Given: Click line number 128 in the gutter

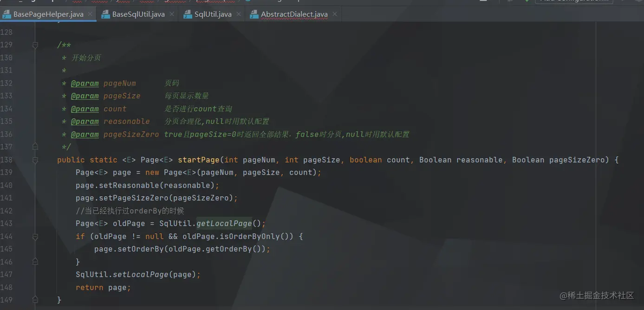Looking at the screenshot, I should click(7, 32).
